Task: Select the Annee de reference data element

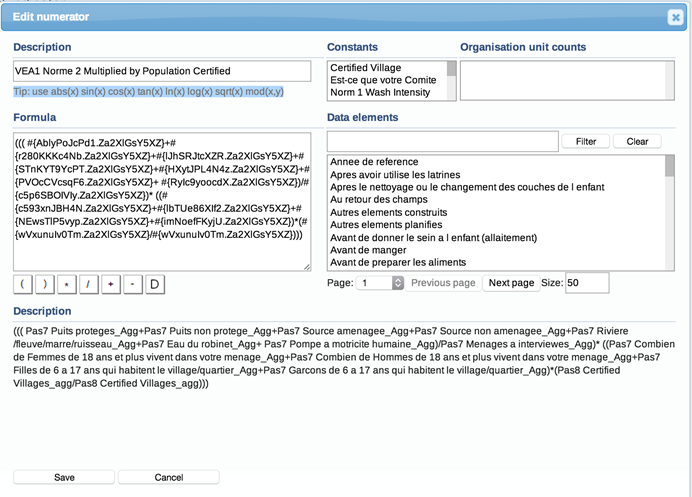Action: pyautogui.click(x=374, y=162)
